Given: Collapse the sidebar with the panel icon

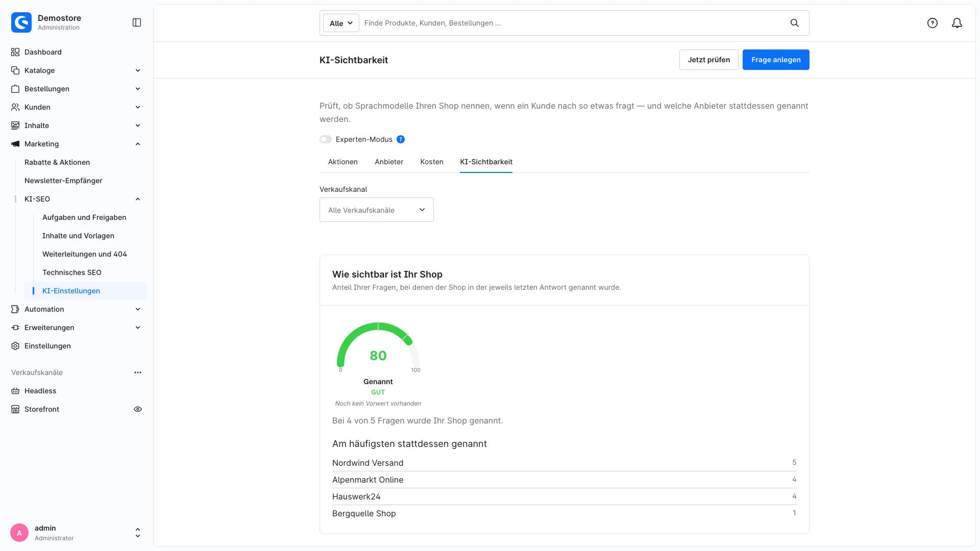Looking at the screenshot, I should (137, 22).
